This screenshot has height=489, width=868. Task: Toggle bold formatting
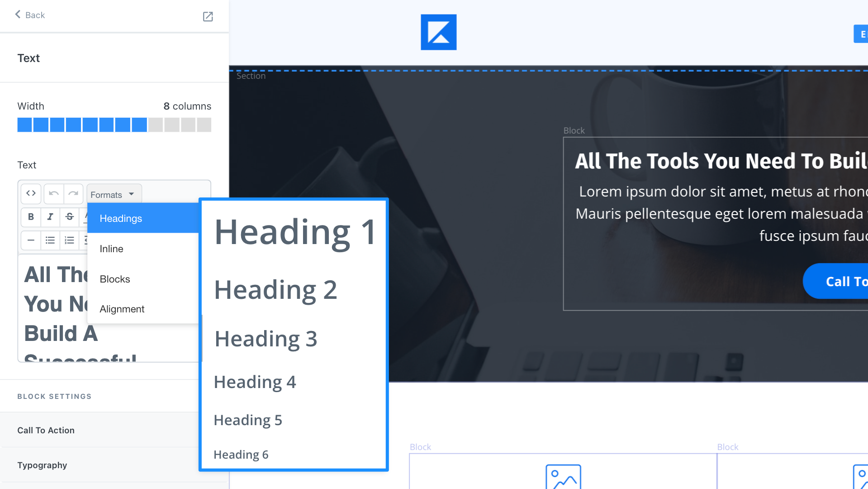coord(31,217)
